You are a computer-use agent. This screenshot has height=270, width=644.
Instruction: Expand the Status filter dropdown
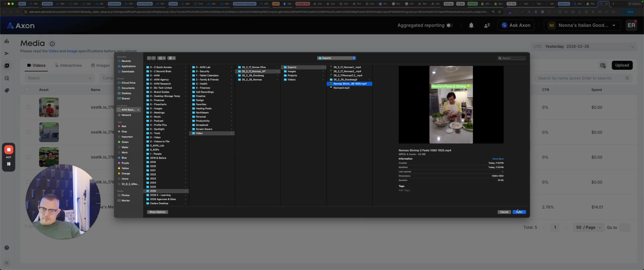click(59, 78)
